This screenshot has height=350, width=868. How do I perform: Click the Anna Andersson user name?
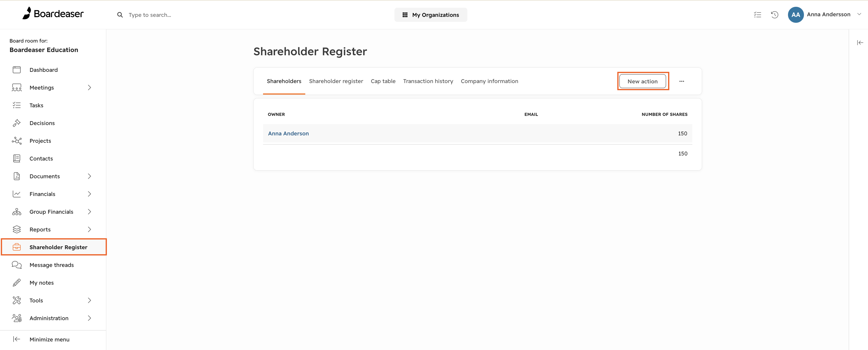(828, 14)
